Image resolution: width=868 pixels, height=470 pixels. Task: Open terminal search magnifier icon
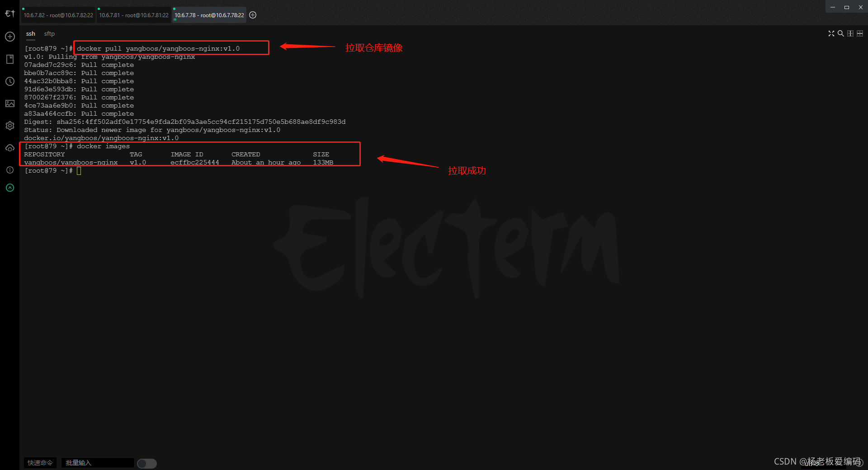coord(840,33)
